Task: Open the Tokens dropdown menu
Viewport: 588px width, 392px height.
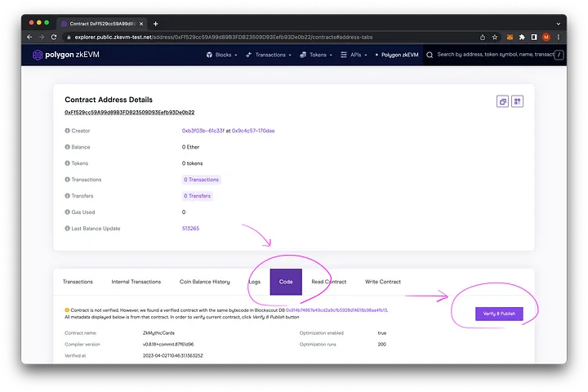Action: pyautogui.click(x=317, y=55)
